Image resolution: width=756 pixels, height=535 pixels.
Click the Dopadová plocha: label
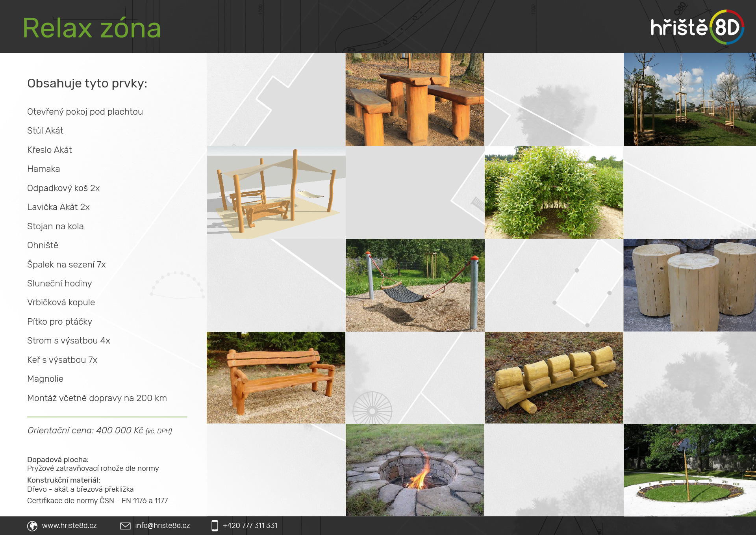click(58, 460)
